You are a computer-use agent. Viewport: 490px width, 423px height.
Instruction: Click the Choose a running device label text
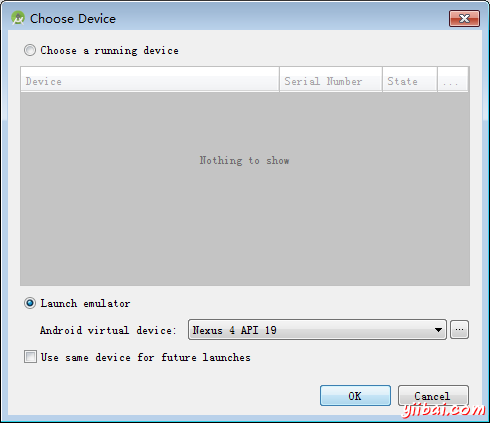tap(109, 51)
